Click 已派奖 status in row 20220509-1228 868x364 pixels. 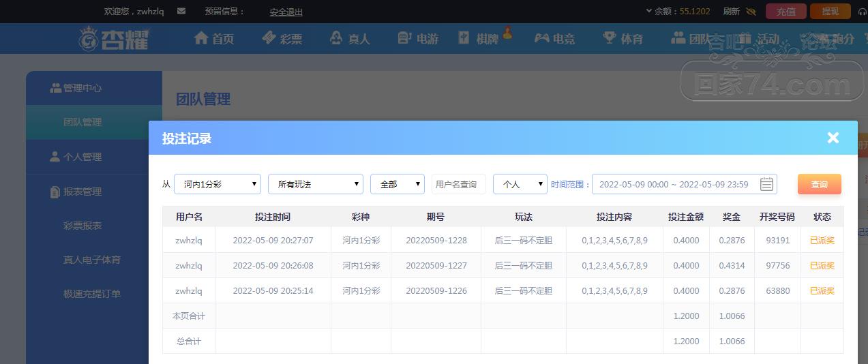(822, 240)
